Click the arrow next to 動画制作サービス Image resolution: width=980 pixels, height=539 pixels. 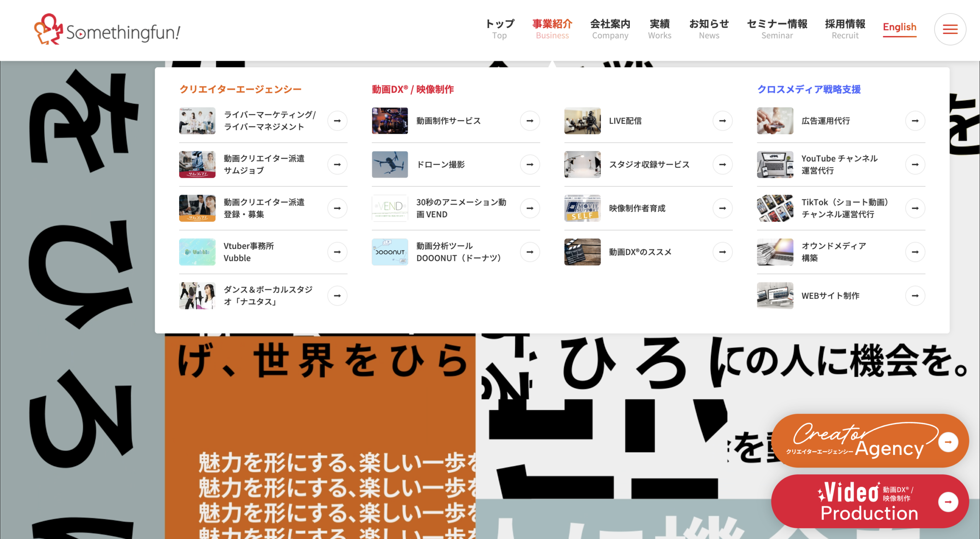tap(530, 121)
